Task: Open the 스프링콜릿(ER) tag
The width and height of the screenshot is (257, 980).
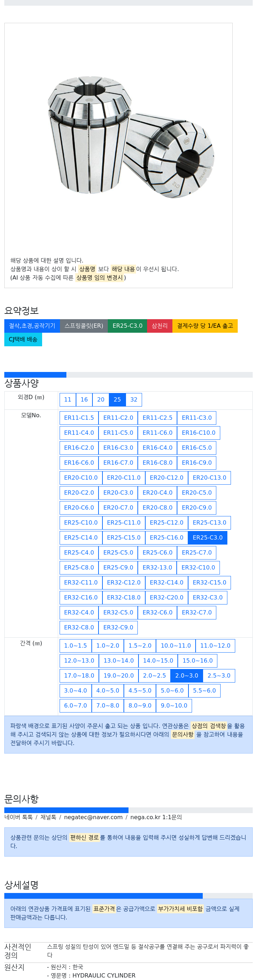Action: pyautogui.click(x=84, y=326)
